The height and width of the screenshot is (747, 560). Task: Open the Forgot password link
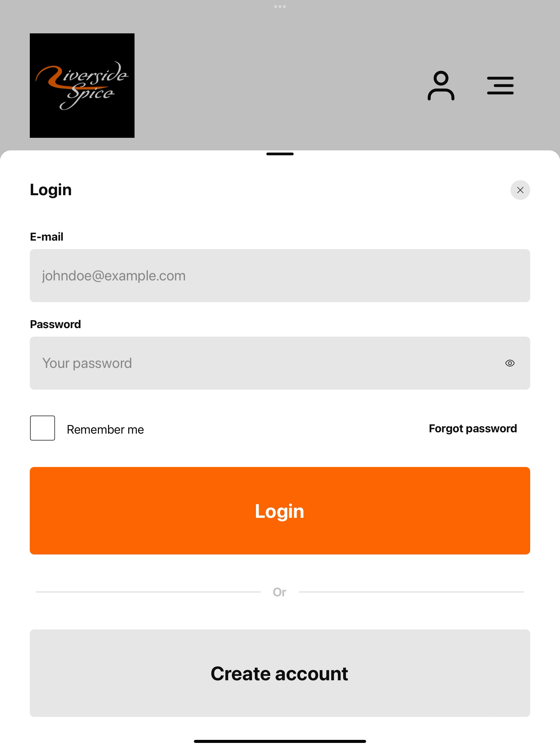pos(473,428)
